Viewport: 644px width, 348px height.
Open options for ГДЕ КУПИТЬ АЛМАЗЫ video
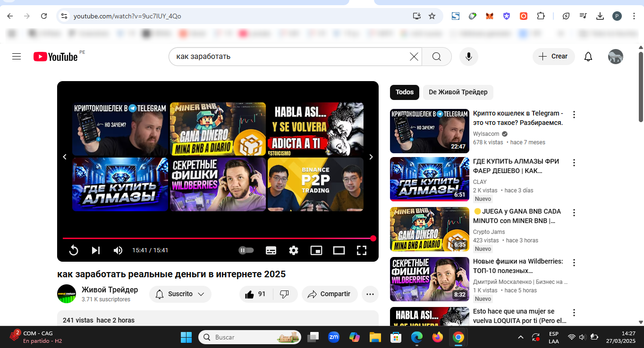[574, 163]
